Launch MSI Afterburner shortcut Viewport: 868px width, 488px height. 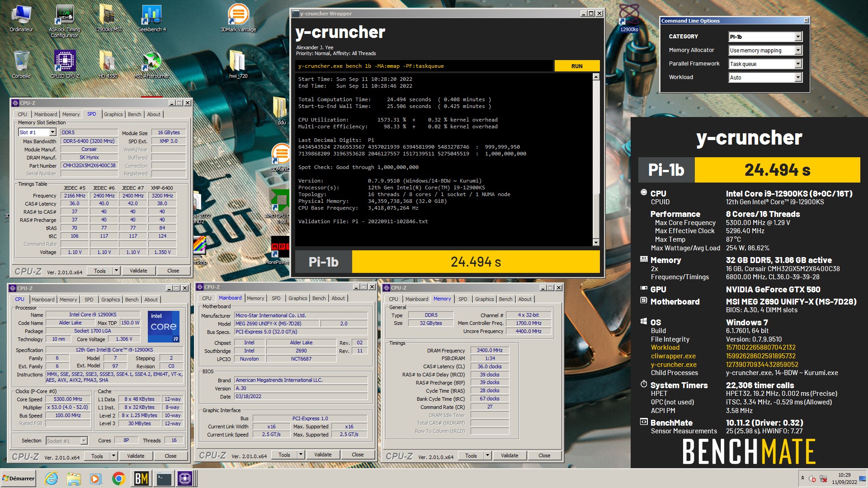151,65
